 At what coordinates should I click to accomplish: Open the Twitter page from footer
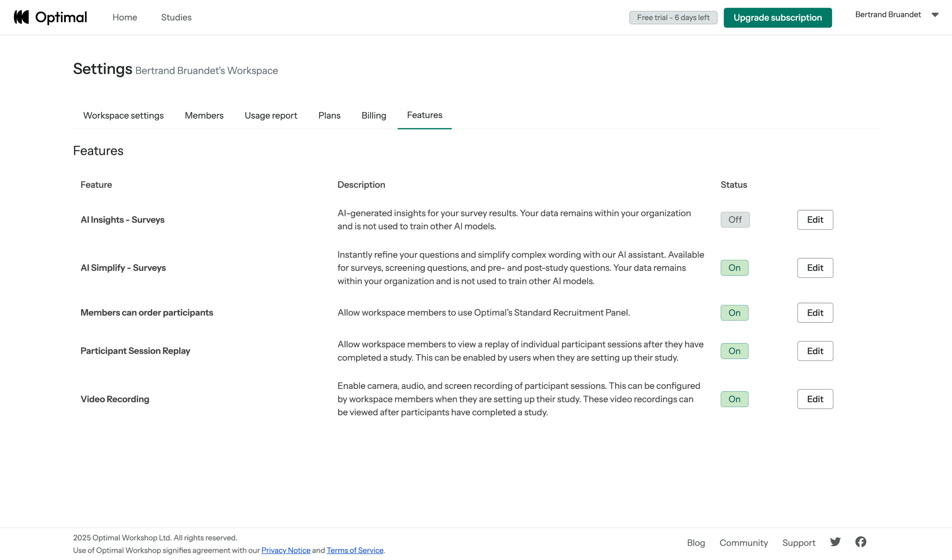(x=835, y=542)
